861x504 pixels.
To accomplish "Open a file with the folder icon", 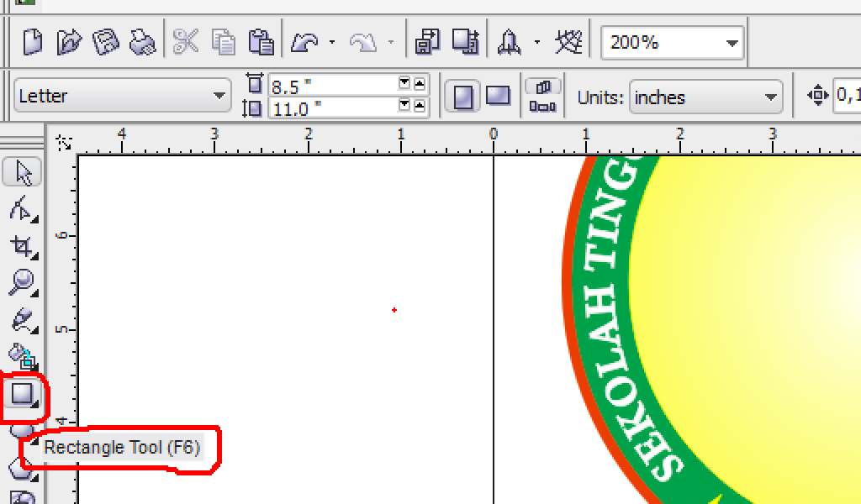I will tap(69, 42).
